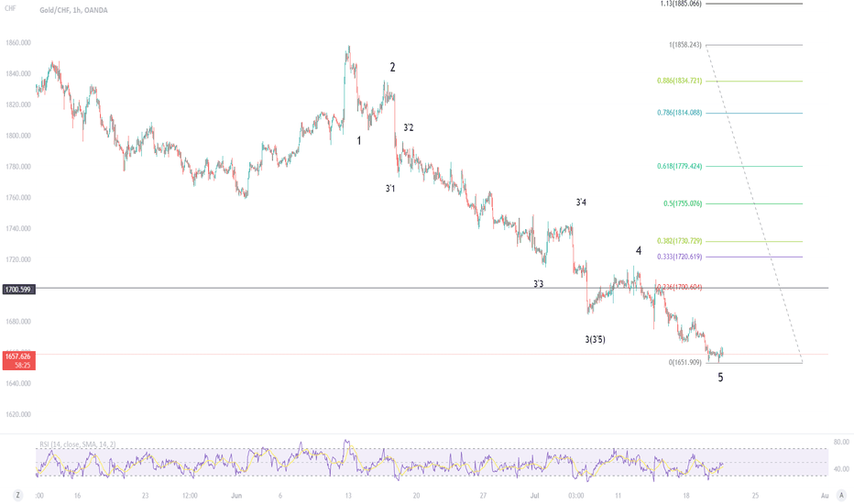The width and height of the screenshot is (854, 504).
Task: Click the Z timezone button
Action: coord(18,495)
